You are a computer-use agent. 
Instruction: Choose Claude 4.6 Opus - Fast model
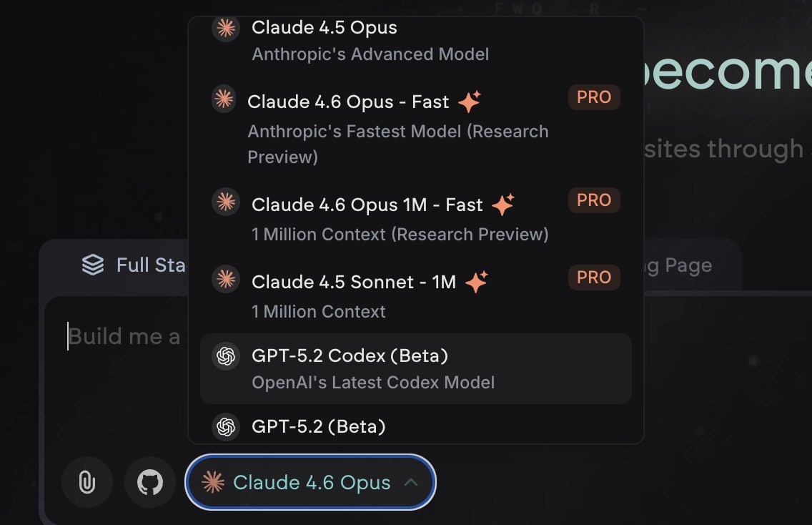tap(348, 102)
